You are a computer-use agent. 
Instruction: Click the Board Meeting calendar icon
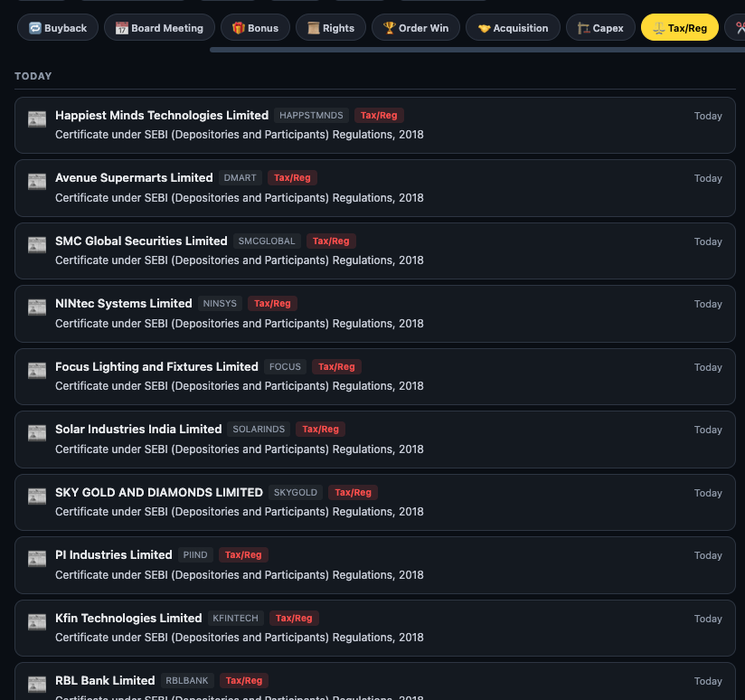point(120,27)
